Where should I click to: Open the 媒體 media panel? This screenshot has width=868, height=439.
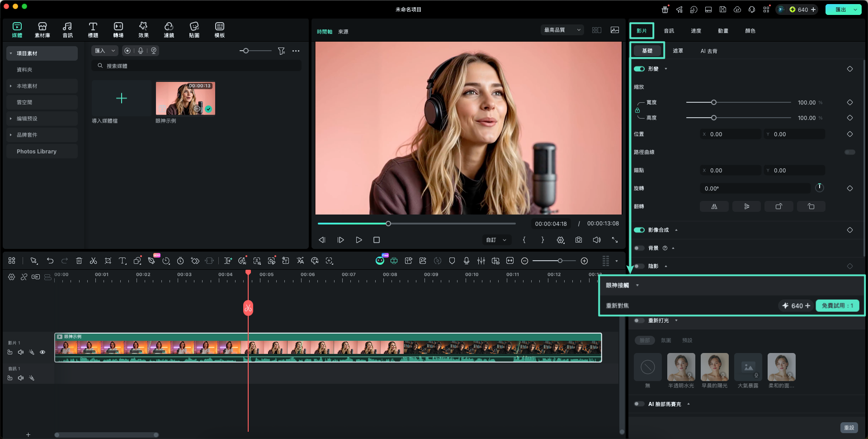[x=17, y=30]
